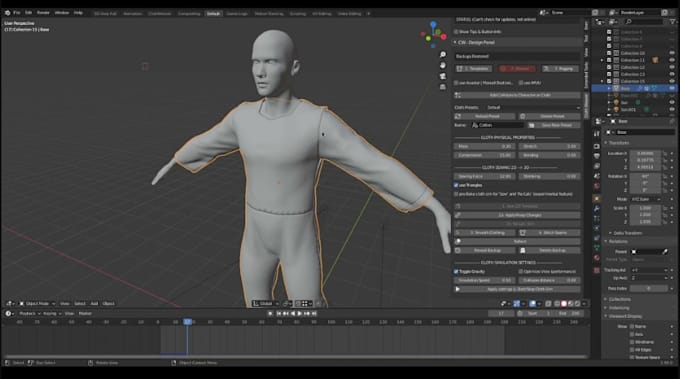Collapse the CW - Design Panel header
The width and height of the screenshot is (680, 379).
coord(517,42)
